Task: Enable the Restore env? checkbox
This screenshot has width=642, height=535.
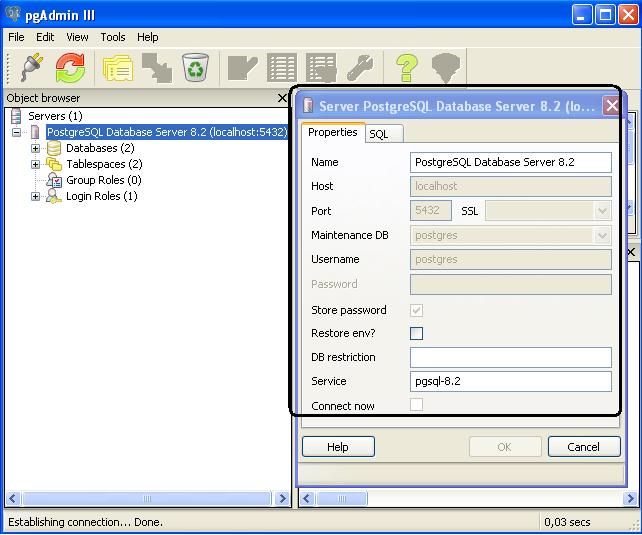Action: [416, 333]
